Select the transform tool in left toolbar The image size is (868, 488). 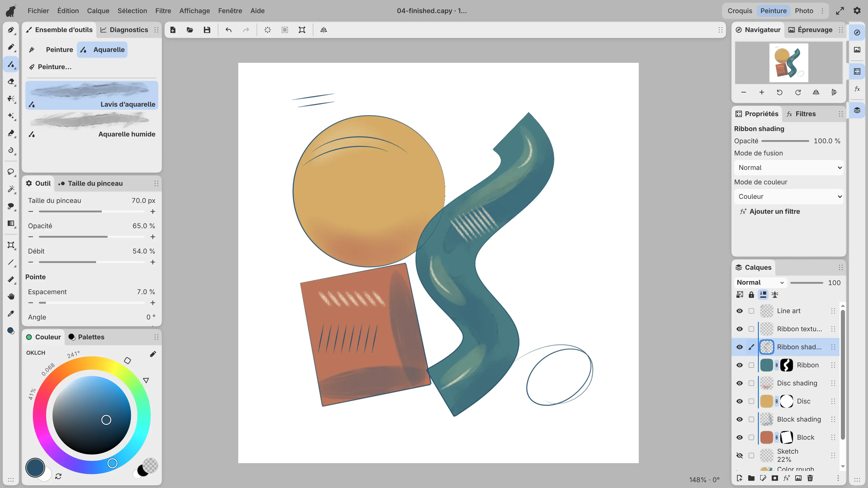point(11,245)
